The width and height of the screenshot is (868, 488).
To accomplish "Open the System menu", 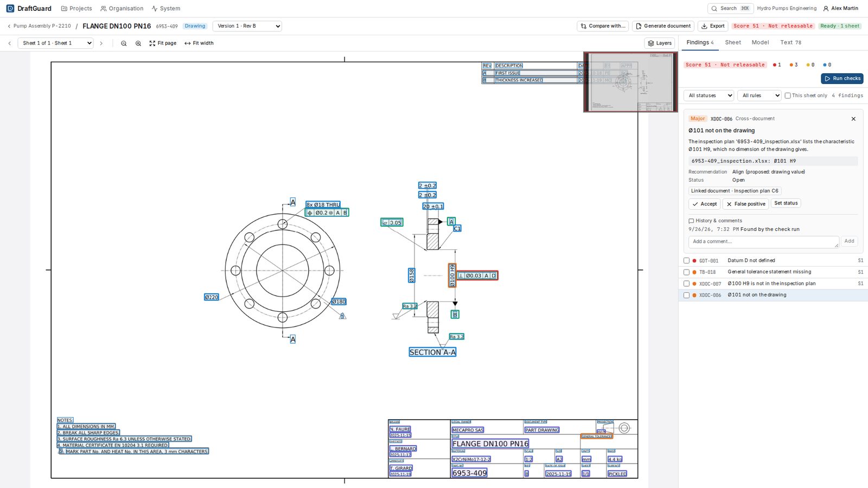I will pyautogui.click(x=166, y=9).
